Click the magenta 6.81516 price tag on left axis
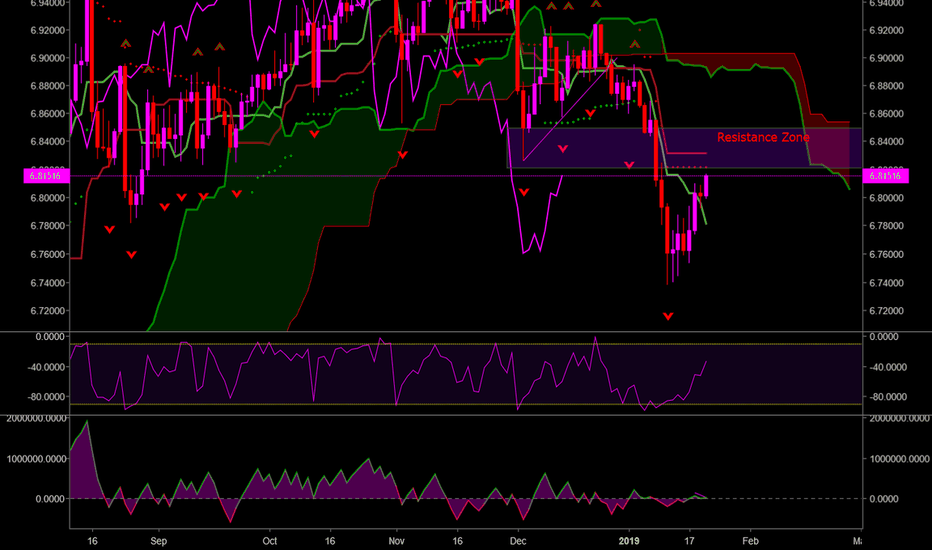 (46, 175)
